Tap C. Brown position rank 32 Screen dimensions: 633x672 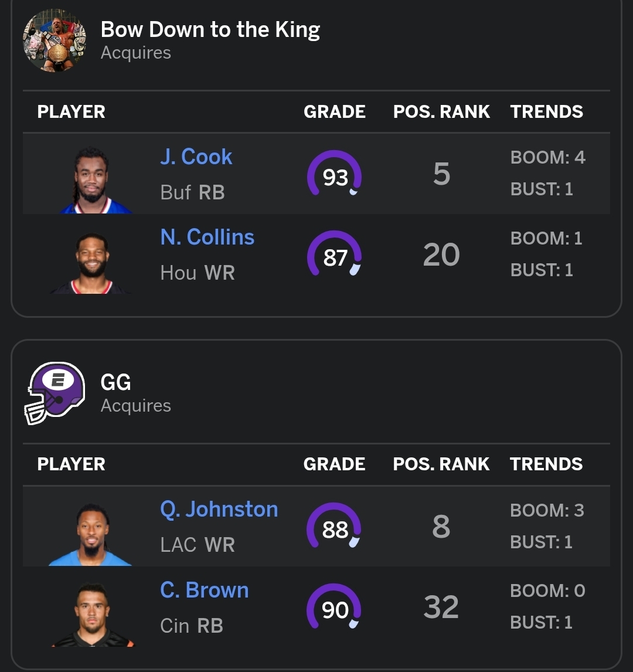(x=441, y=607)
